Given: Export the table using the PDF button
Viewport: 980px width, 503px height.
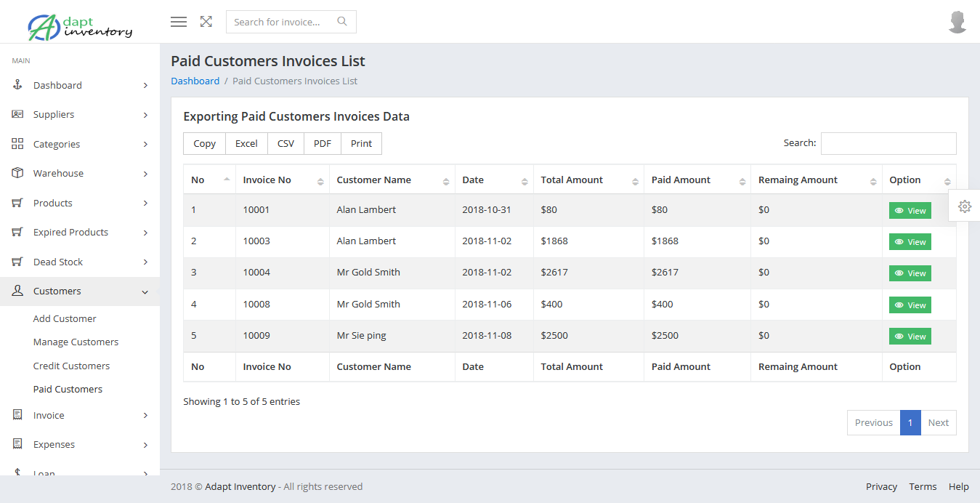Looking at the screenshot, I should (323, 144).
